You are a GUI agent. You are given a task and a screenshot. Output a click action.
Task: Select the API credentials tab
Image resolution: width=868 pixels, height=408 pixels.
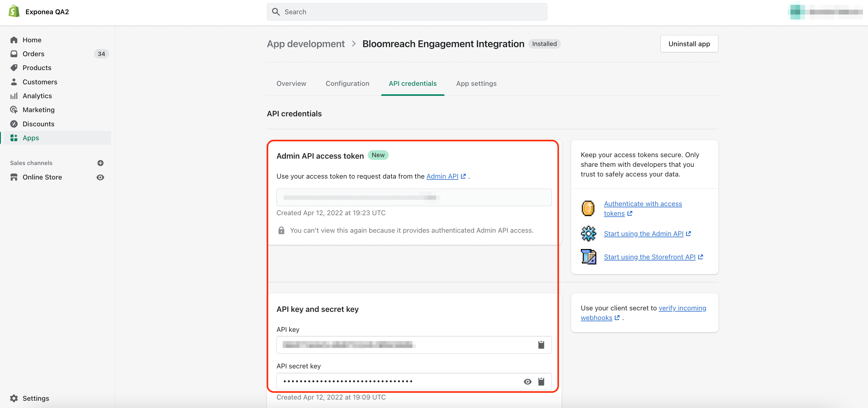coord(413,83)
